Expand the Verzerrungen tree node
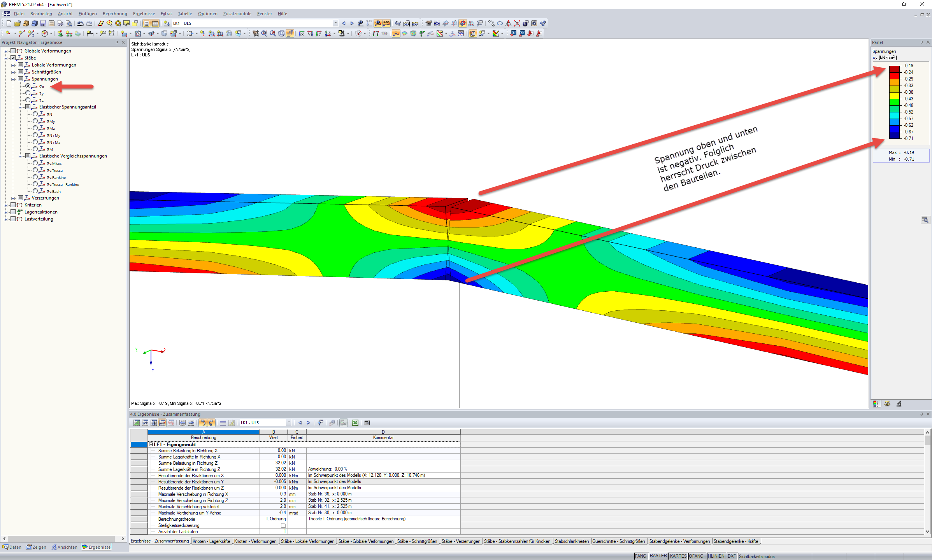 [x=13, y=198]
